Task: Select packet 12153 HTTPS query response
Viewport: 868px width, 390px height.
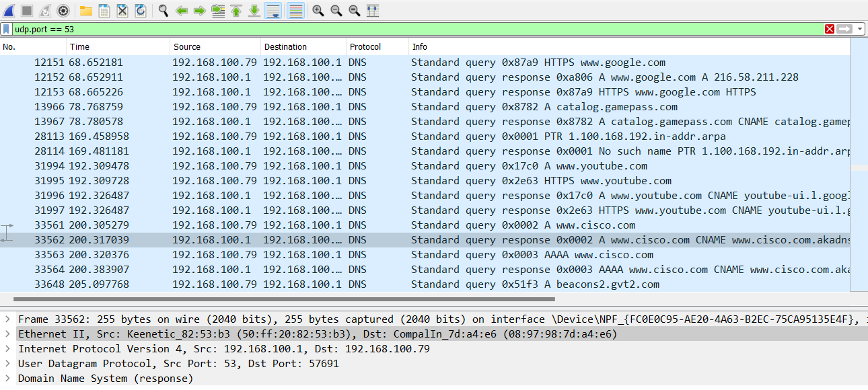Action: [425, 92]
